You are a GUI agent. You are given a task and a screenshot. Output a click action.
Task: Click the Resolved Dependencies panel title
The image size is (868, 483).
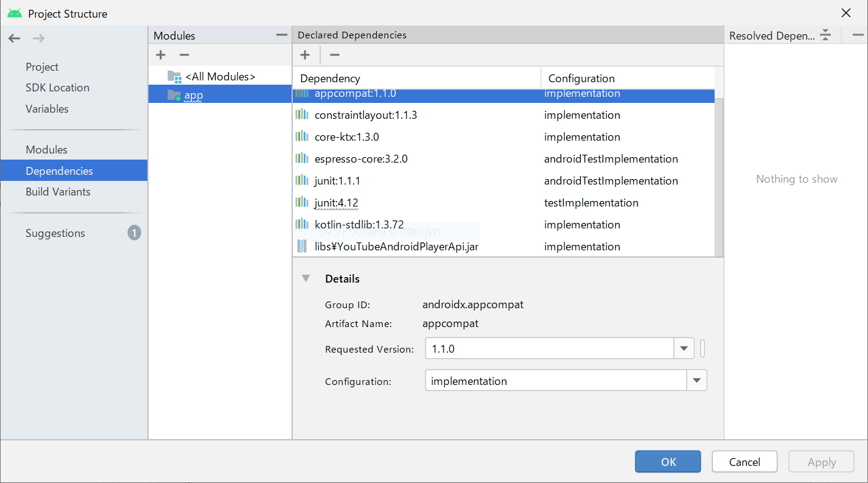[x=772, y=35]
